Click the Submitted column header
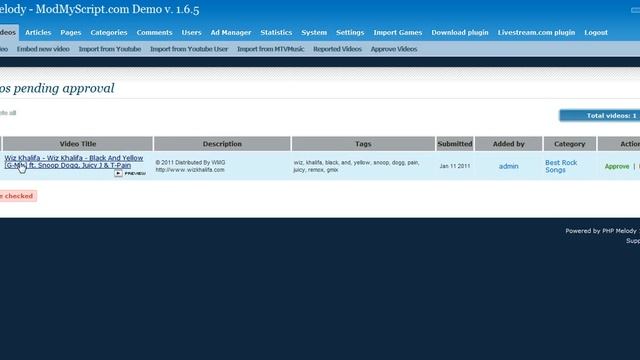 455,144
